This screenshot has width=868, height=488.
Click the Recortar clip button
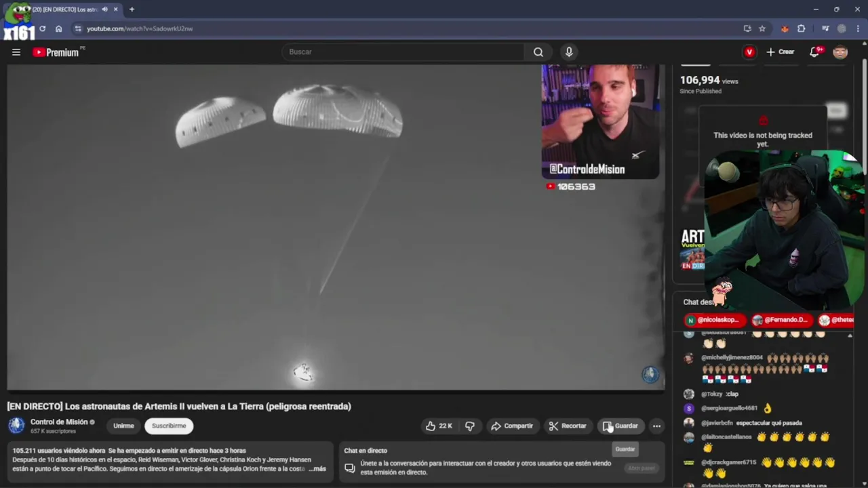568,426
